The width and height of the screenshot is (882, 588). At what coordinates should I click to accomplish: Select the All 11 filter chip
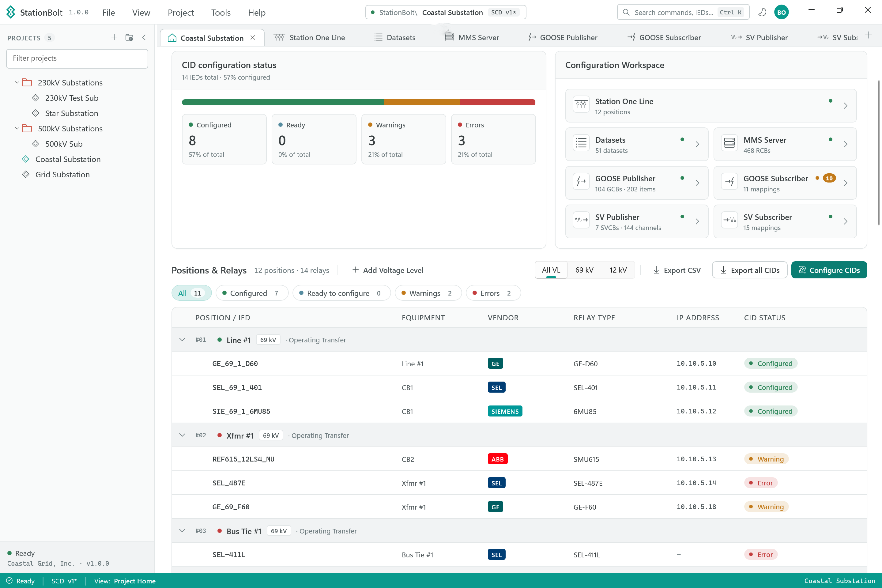click(x=192, y=293)
